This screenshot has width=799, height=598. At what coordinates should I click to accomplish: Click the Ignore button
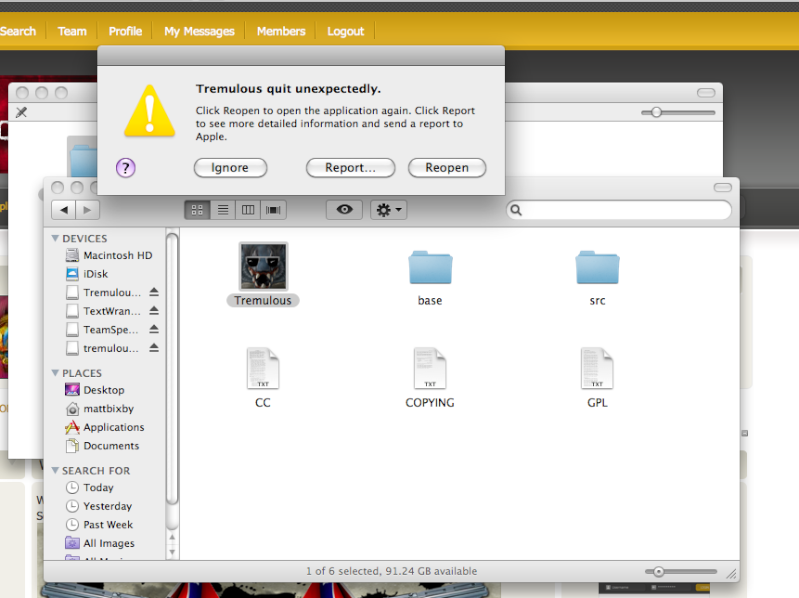[230, 168]
